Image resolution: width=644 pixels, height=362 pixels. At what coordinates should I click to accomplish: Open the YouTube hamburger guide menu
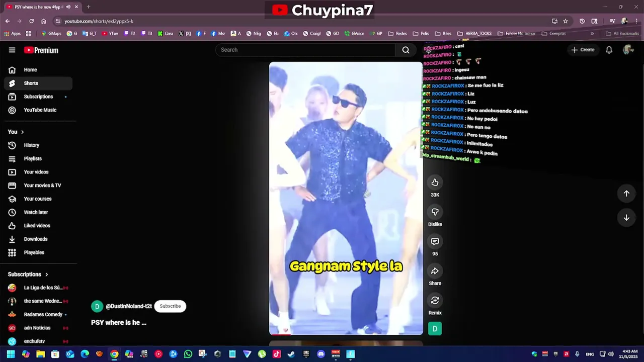pyautogui.click(x=12, y=50)
